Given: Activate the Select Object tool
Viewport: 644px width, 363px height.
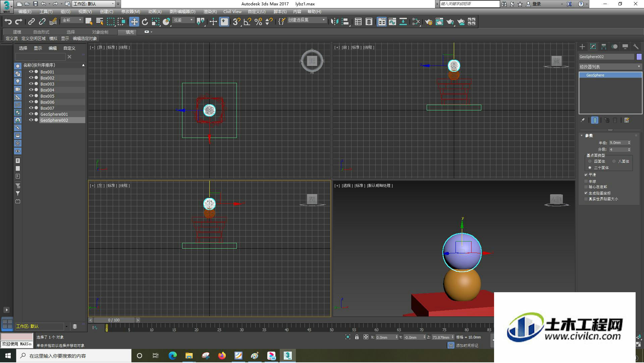Looking at the screenshot, I should pos(89,22).
